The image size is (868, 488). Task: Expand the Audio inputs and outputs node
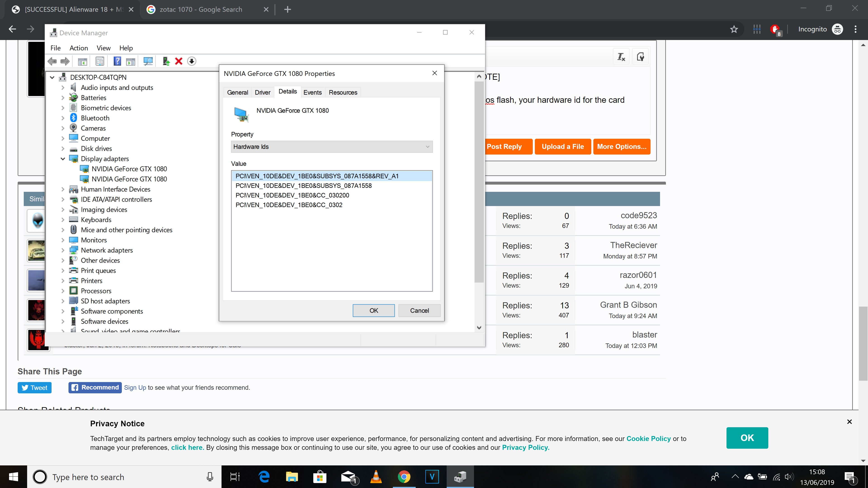point(63,88)
